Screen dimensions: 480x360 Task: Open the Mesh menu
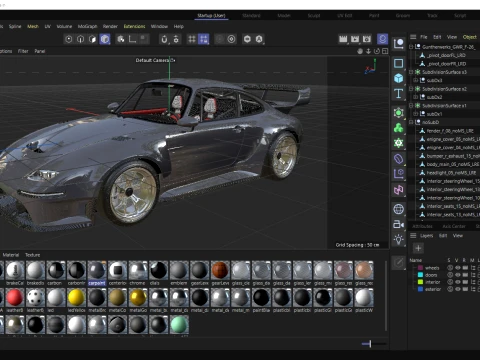[x=33, y=26]
